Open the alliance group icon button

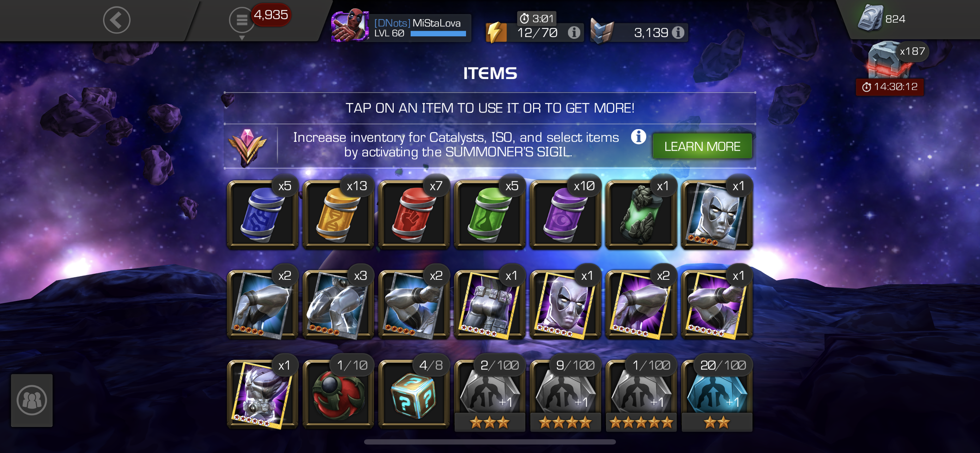[32, 400]
